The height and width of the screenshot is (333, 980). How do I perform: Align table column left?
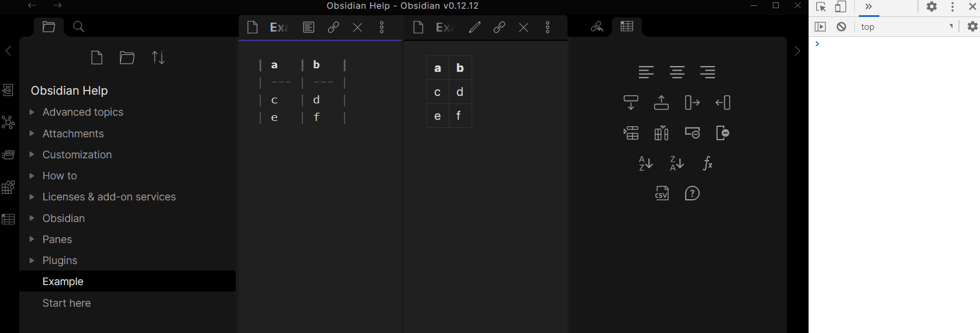point(646,72)
